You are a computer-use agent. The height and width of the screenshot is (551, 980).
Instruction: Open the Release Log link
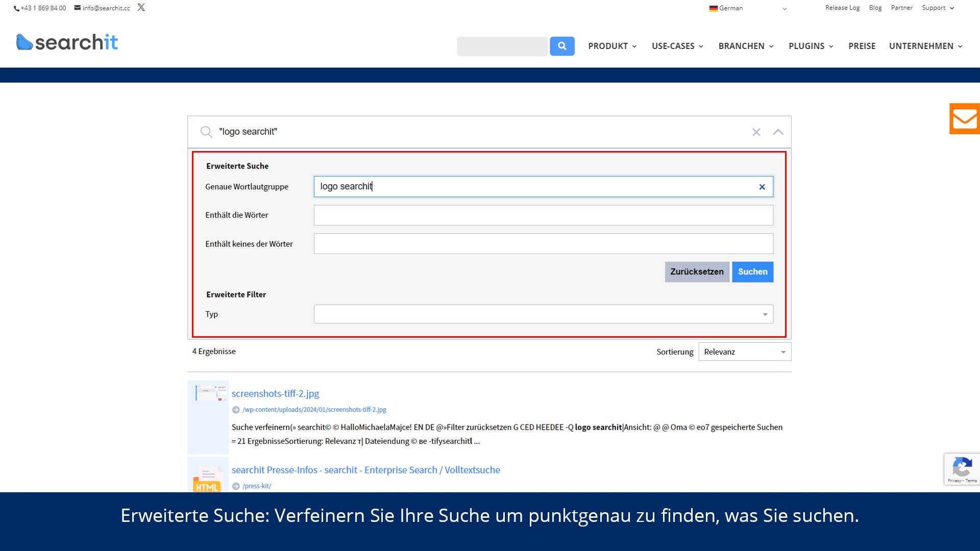coord(842,8)
